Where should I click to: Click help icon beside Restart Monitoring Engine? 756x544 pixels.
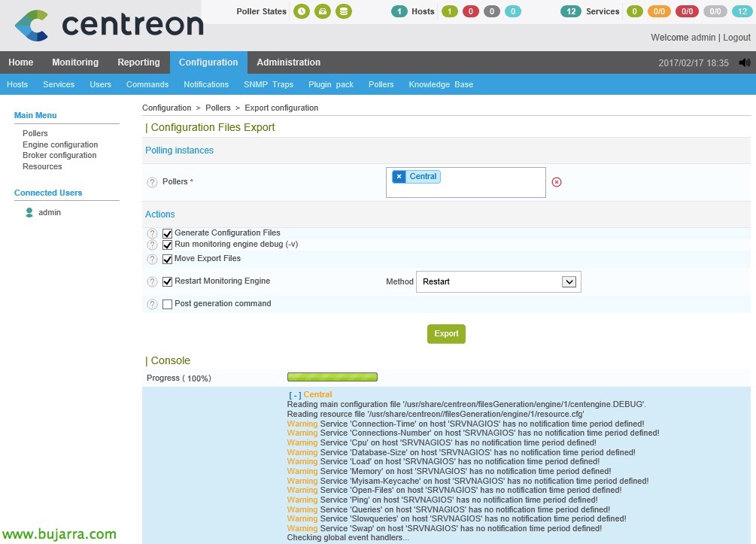152,282
